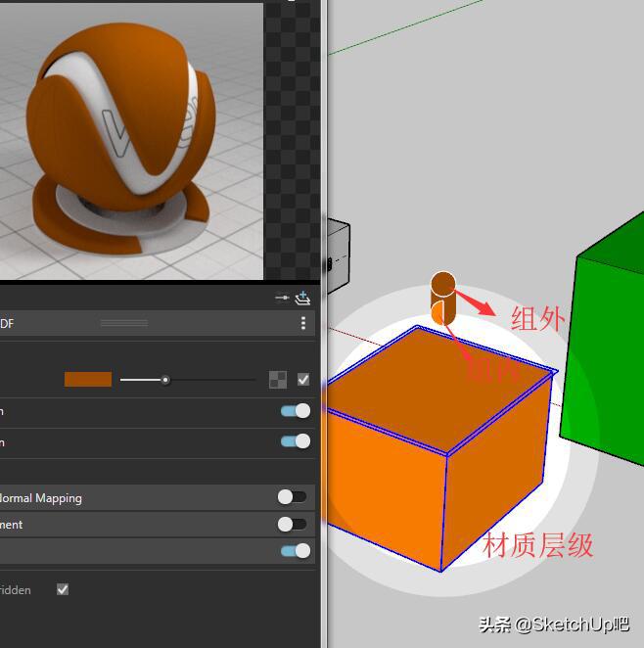Image resolution: width=644 pixels, height=648 pixels.
Task: Toggle the blue switch directly below the color row
Action: point(296,411)
